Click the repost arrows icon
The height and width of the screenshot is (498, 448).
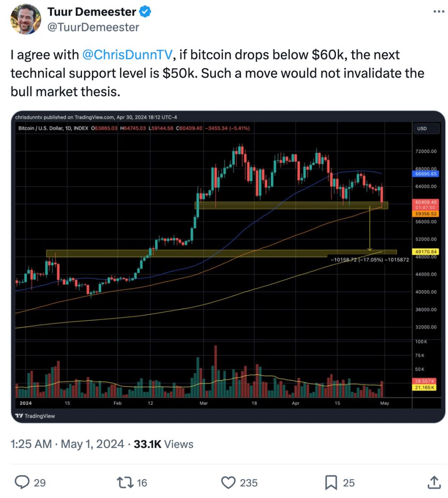pyautogui.click(x=125, y=482)
